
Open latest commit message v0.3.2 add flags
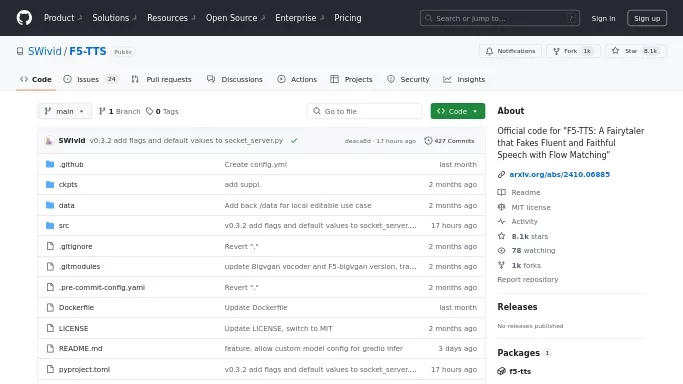click(186, 141)
